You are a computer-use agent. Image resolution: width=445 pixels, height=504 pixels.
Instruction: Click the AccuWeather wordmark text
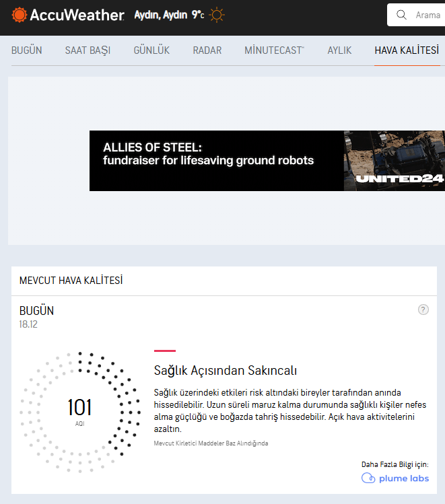[x=77, y=15]
